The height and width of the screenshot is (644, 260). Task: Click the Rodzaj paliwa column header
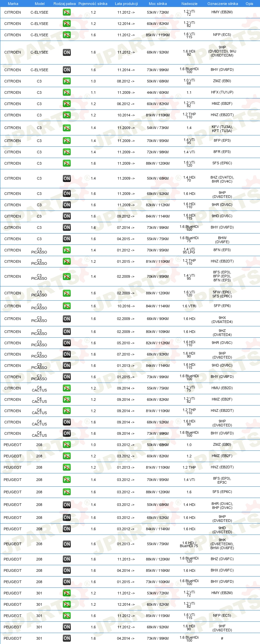65,4
